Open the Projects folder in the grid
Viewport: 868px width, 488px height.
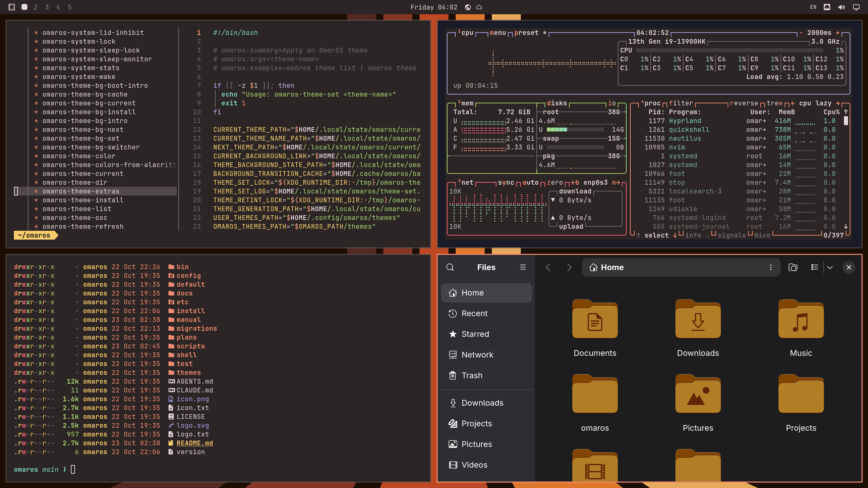pyautogui.click(x=801, y=394)
